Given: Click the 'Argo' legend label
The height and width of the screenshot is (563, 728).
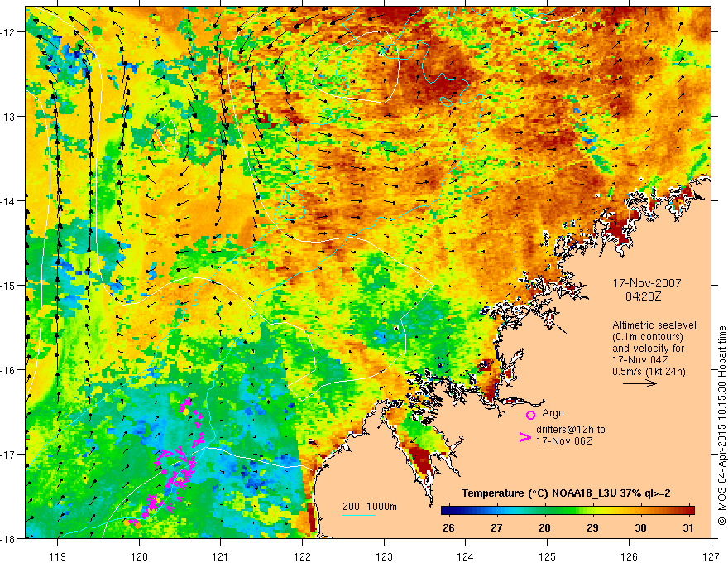Looking at the screenshot, I should [x=553, y=413].
